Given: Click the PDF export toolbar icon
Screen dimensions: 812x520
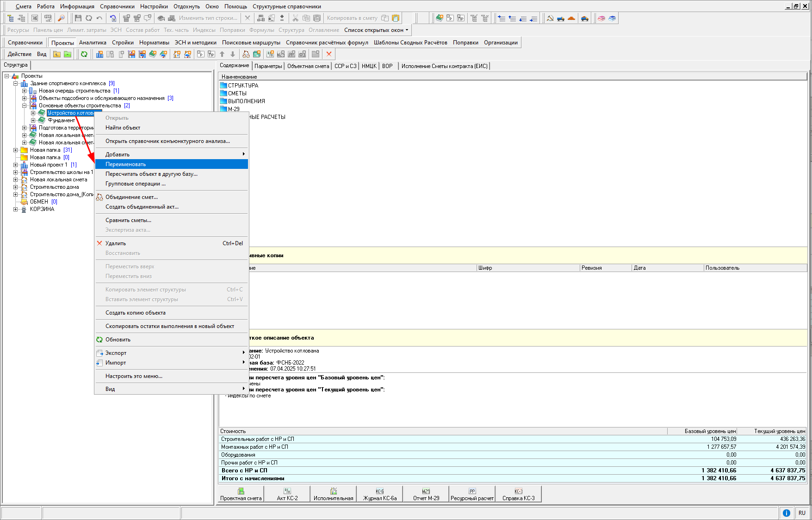Looking at the screenshot, I should pyautogui.click(x=48, y=18).
